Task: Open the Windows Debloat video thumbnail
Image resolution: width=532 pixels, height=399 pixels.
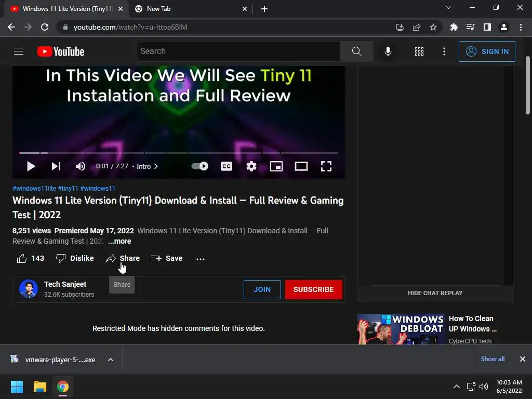Action: click(x=401, y=329)
